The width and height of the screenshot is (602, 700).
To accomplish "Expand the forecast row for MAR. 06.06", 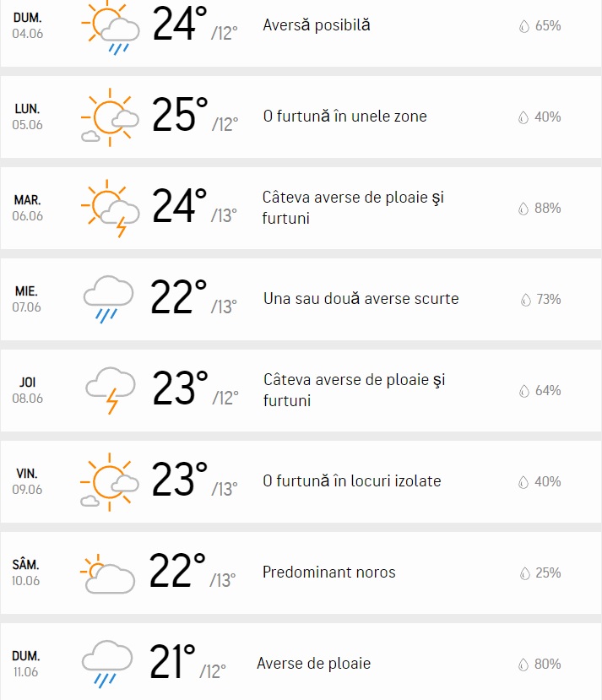I will 301,208.
